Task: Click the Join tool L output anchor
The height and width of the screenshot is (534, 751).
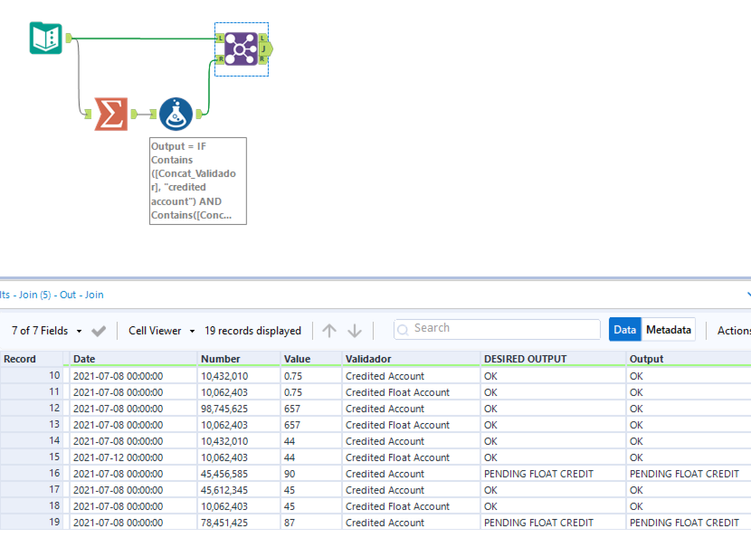Action: click(x=262, y=38)
